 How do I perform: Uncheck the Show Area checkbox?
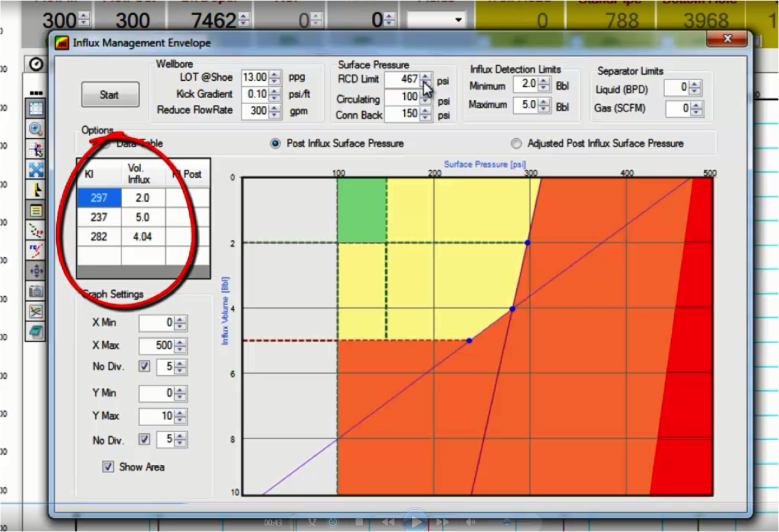(108, 467)
